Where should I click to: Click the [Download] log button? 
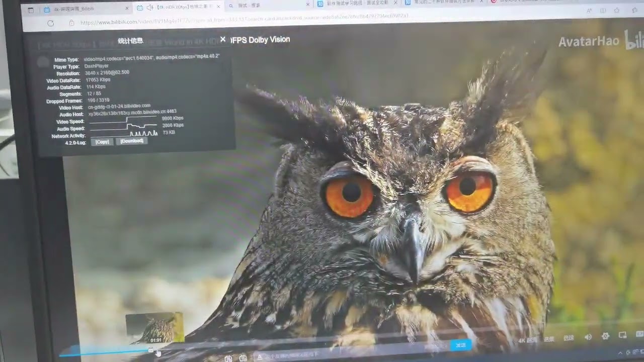click(x=132, y=141)
